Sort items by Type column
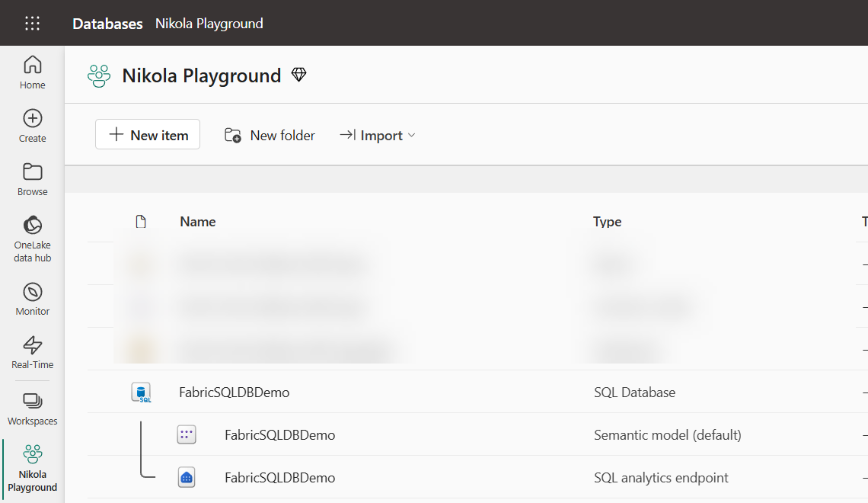 tap(608, 222)
